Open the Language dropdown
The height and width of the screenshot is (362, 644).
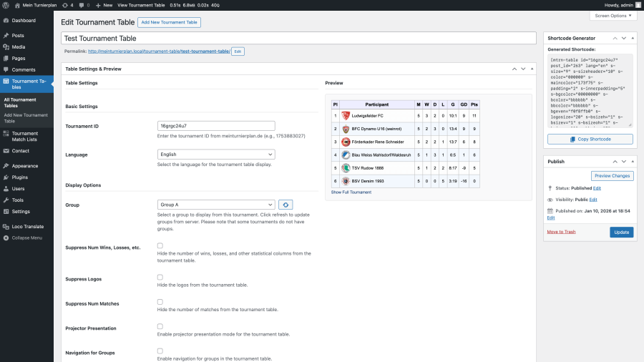click(215, 154)
